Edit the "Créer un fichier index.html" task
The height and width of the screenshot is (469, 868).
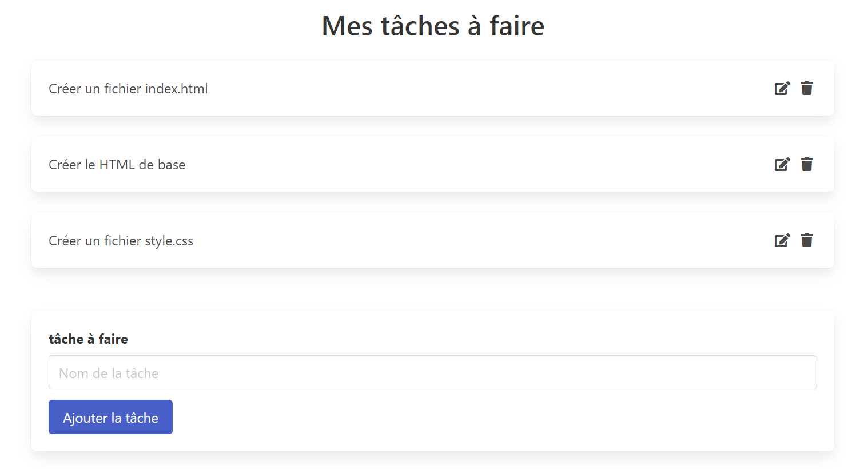coord(782,88)
